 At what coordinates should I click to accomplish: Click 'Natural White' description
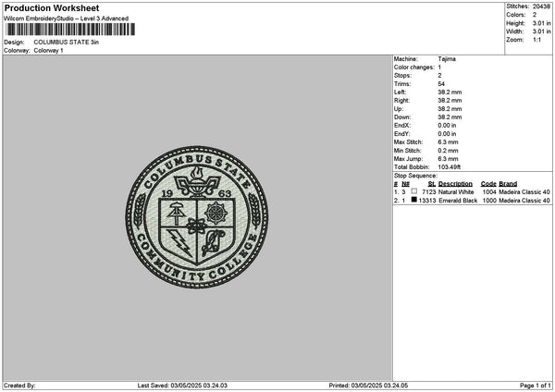pyautogui.click(x=456, y=192)
